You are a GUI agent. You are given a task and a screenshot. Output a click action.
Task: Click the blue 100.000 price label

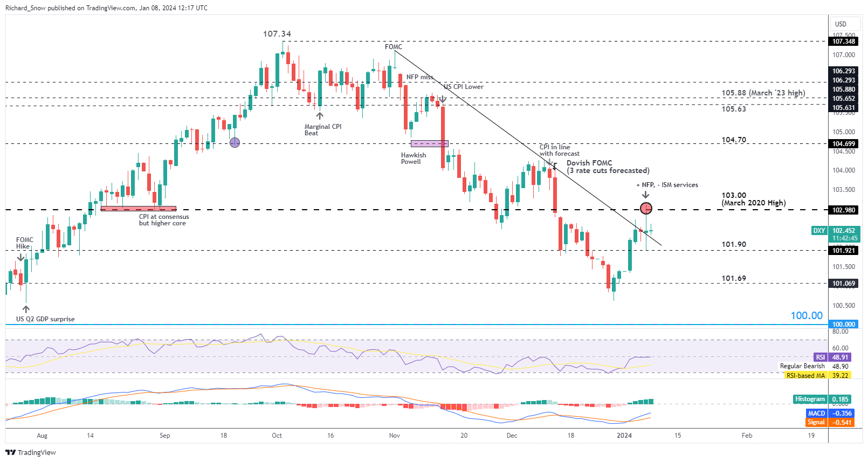tap(843, 325)
